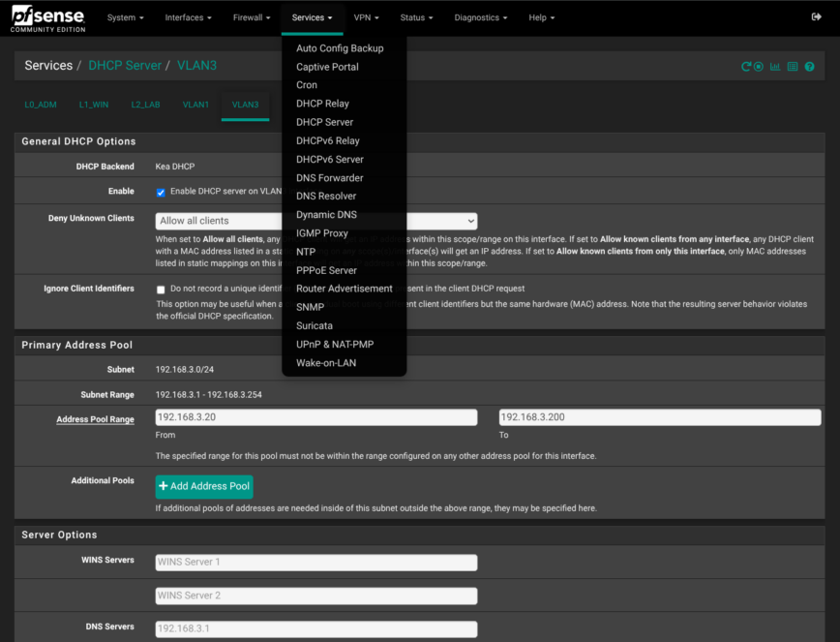This screenshot has height=642, width=840.
Task: Switch to the L1_WIN interface tab
Action: tap(94, 105)
